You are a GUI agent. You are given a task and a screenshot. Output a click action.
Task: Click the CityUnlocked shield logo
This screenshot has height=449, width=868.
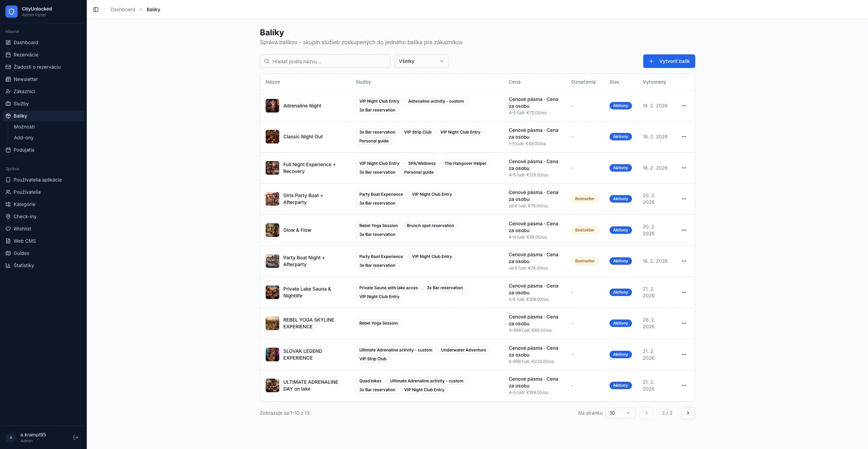(12, 12)
